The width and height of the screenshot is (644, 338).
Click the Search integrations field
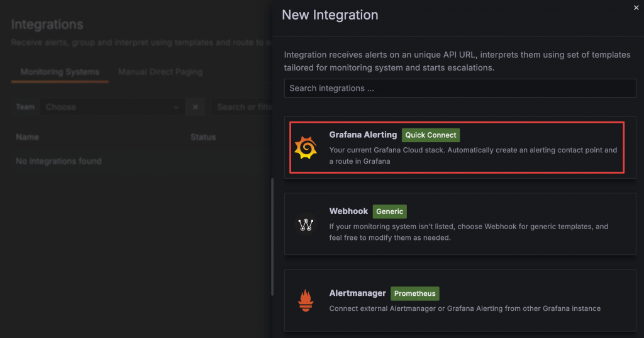[460, 88]
